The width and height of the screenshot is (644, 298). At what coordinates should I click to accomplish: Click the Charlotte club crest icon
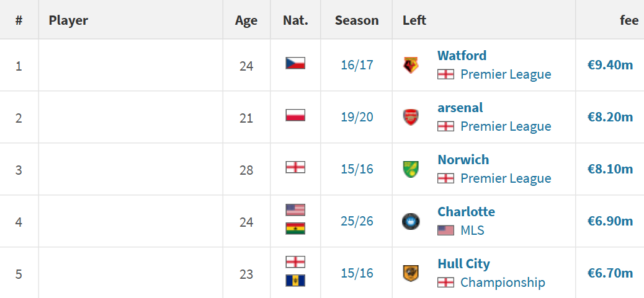point(410,221)
